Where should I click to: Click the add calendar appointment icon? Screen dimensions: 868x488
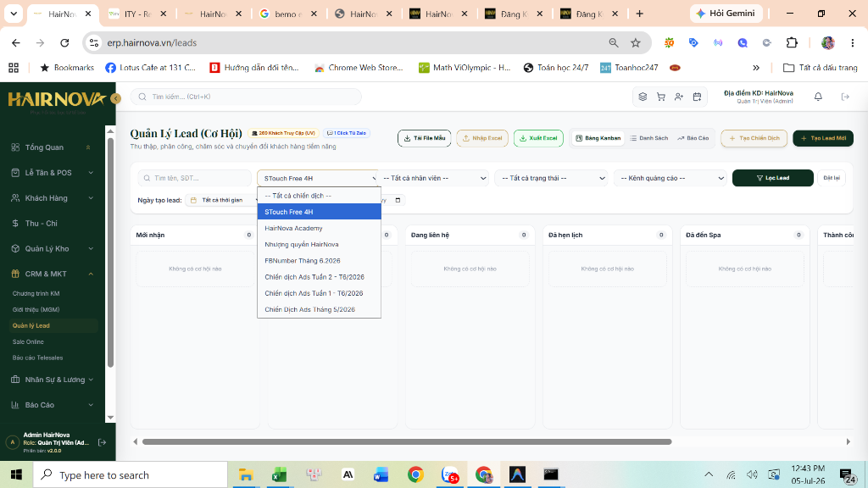pos(697,97)
